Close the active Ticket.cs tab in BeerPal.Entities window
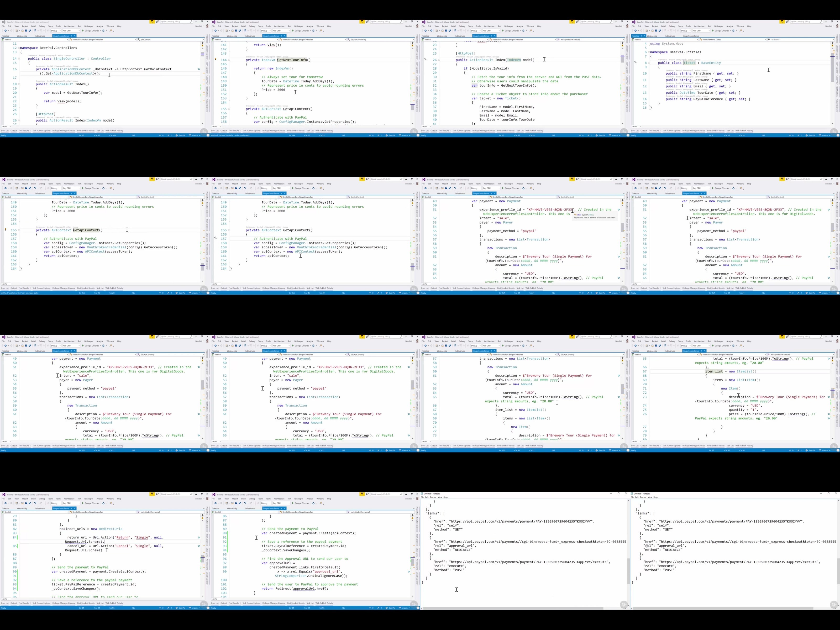Viewport: 840px width, 630px height. 644,36
